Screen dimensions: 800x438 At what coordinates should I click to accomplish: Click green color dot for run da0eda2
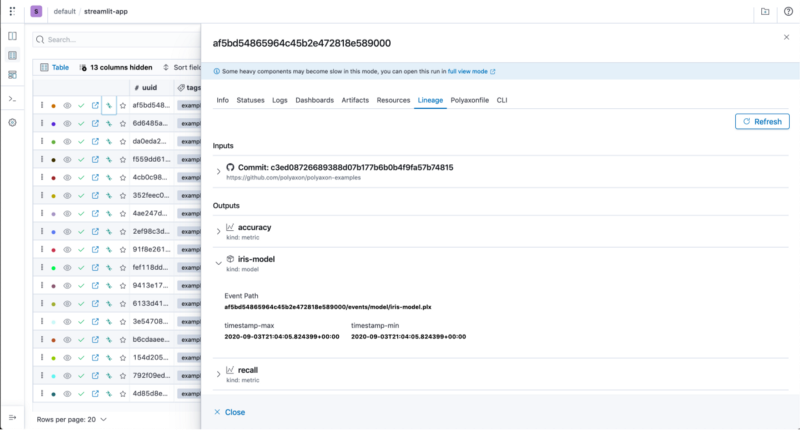(53, 142)
